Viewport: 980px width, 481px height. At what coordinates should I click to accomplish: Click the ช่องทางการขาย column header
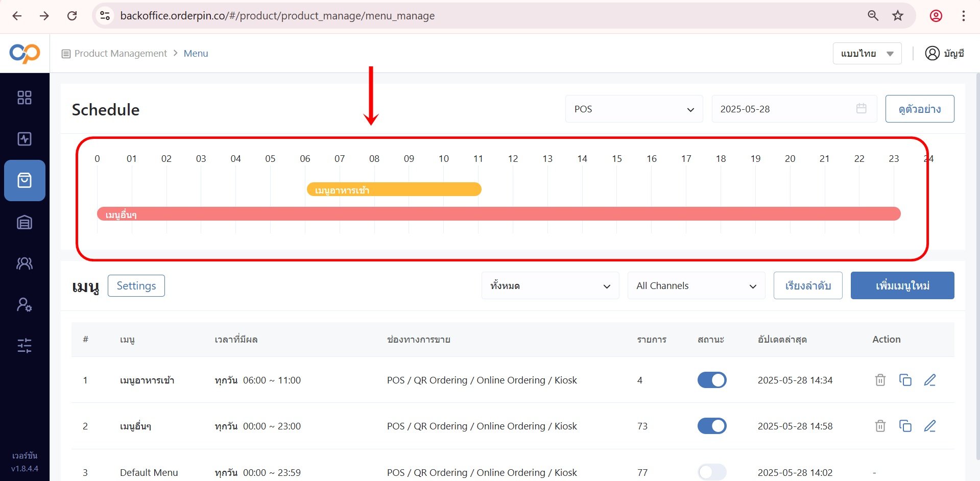419,340
